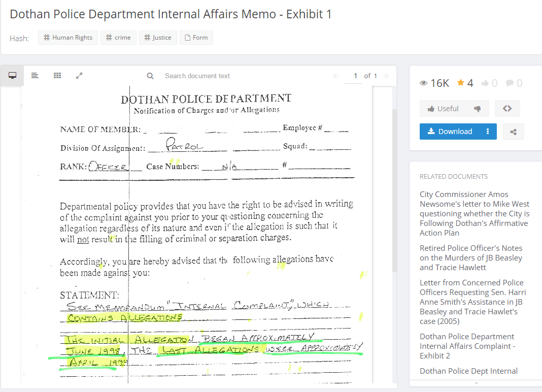Switch to text-only list view icon

(x=35, y=76)
